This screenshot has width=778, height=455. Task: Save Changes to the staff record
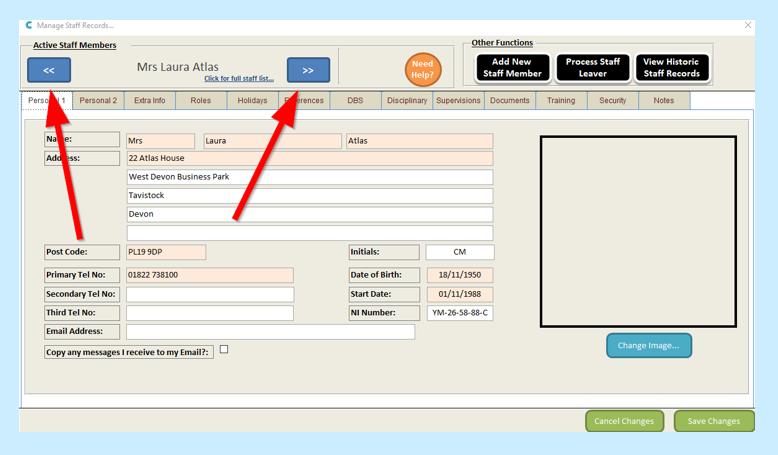[x=714, y=421]
